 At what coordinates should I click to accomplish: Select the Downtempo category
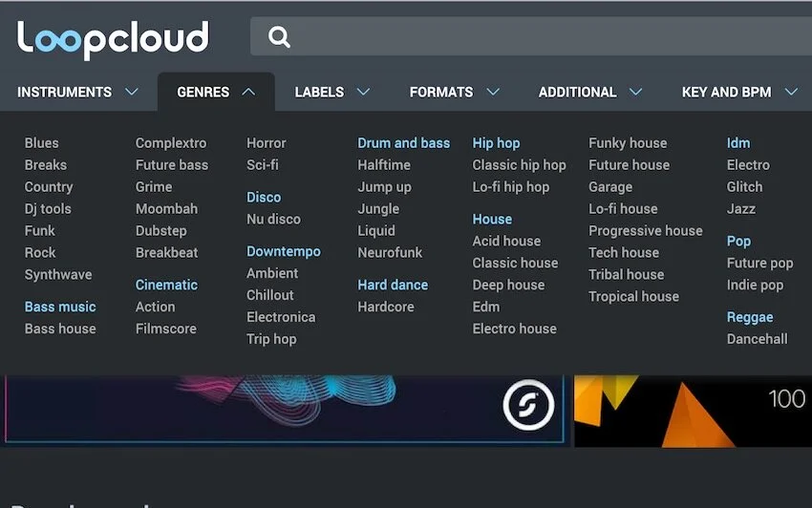pos(284,252)
